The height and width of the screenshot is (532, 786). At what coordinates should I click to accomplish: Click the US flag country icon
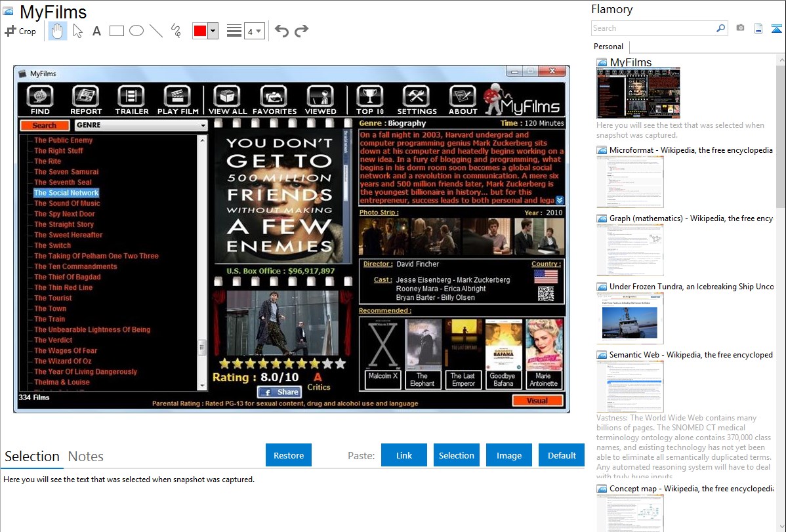(x=546, y=276)
